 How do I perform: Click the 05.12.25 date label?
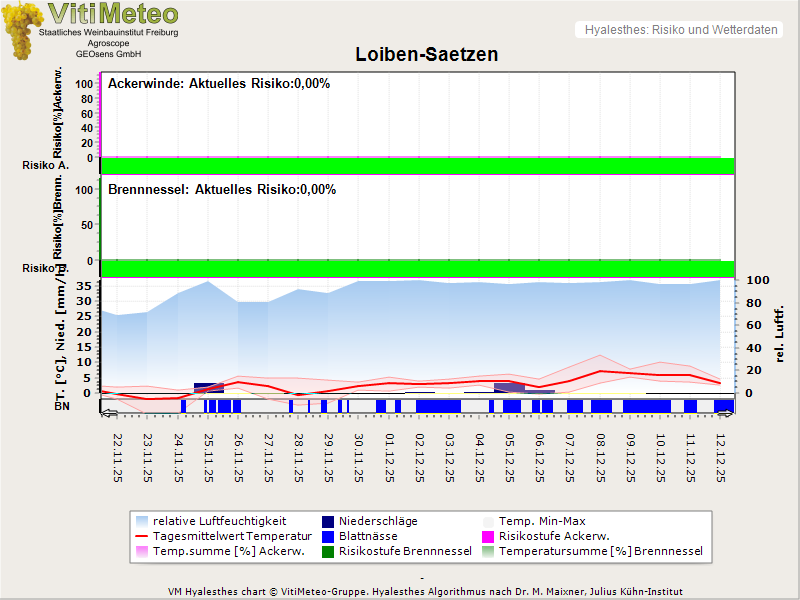[510, 454]
